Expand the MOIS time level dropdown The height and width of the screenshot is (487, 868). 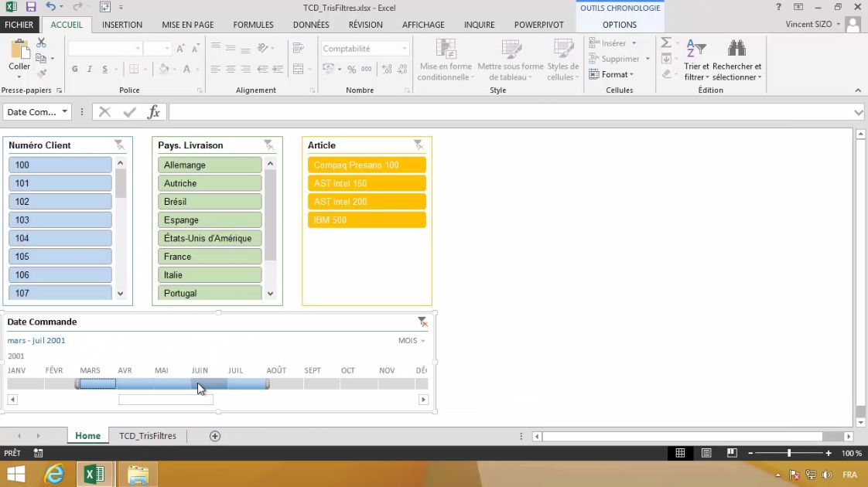tap(412, 341)
